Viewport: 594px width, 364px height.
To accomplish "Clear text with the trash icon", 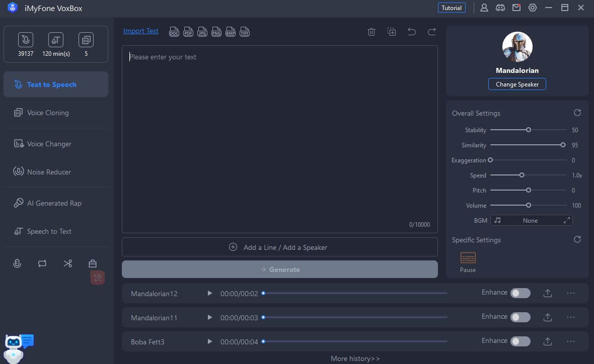I will 372,32.
